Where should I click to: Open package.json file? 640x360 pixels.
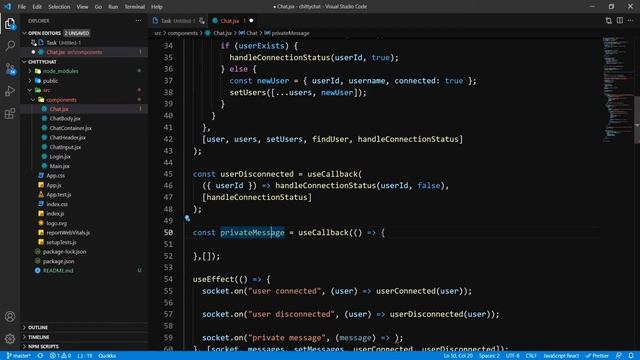pyautogui.click(x=58, y=261)
